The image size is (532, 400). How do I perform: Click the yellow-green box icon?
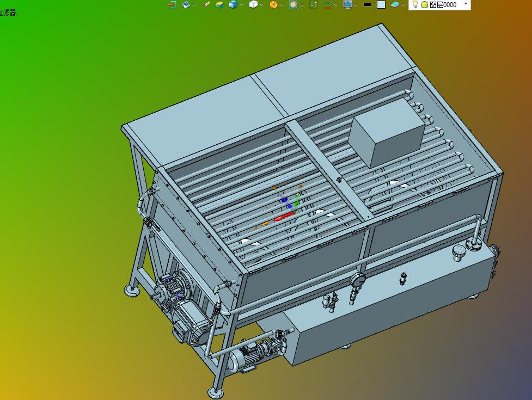coord(219,4)
